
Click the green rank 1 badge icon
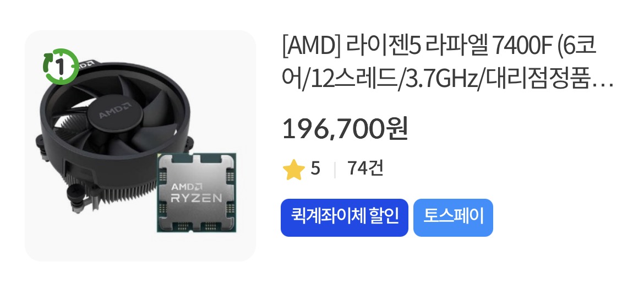(61, 66)
